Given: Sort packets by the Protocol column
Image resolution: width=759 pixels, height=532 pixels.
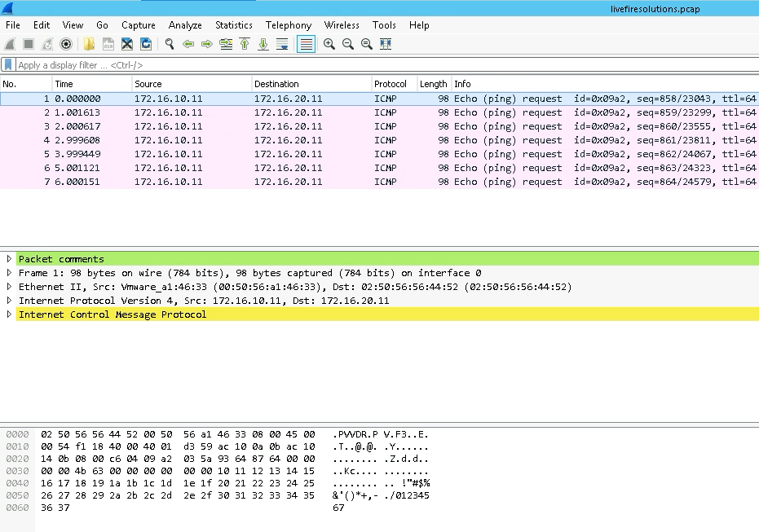Looking at the screenshot, I should coord(394,84).
